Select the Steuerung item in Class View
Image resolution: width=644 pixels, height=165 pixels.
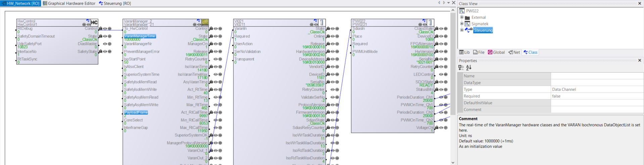coord(483,30)
